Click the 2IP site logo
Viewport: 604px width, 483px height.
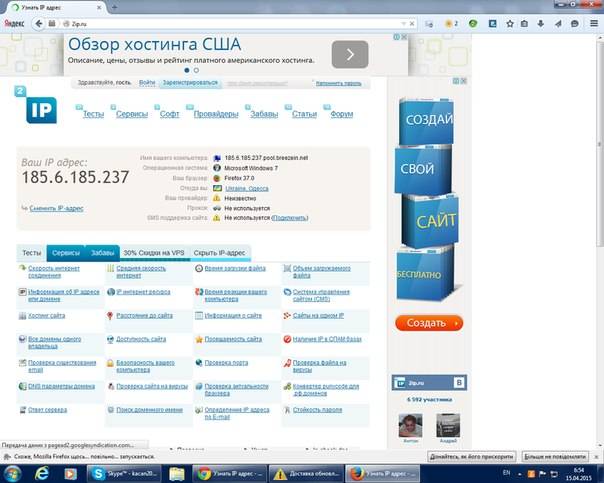(x=36, y=105)
